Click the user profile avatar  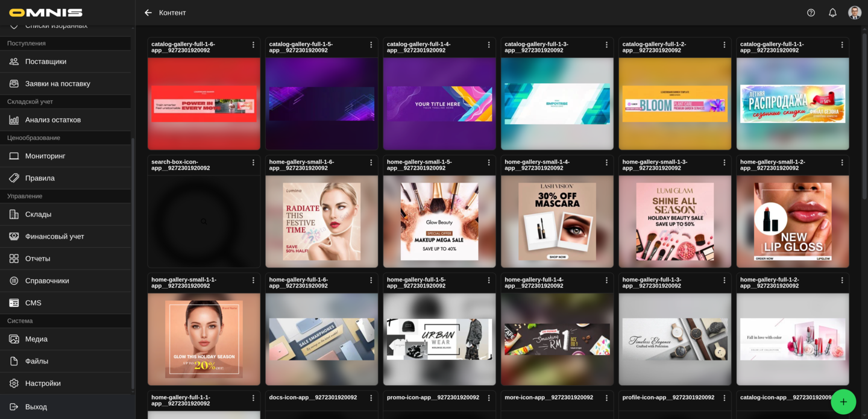tap(854, 13)
